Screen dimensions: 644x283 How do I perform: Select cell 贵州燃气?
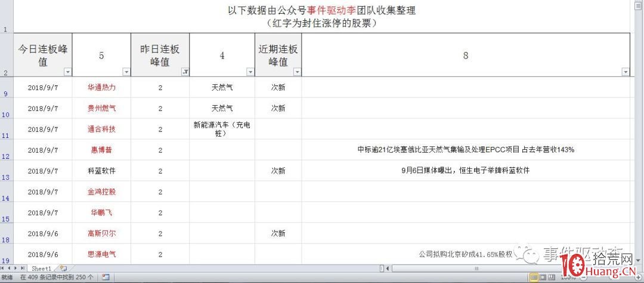(101, 108)
